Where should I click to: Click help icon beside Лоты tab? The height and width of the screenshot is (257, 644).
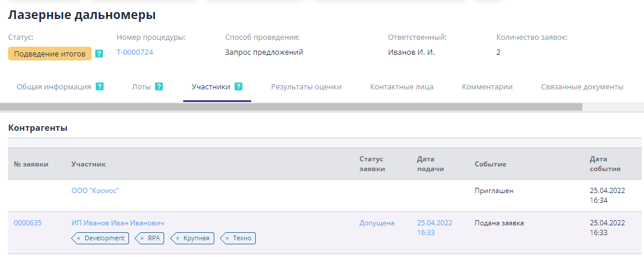click(x=159, y=87)
